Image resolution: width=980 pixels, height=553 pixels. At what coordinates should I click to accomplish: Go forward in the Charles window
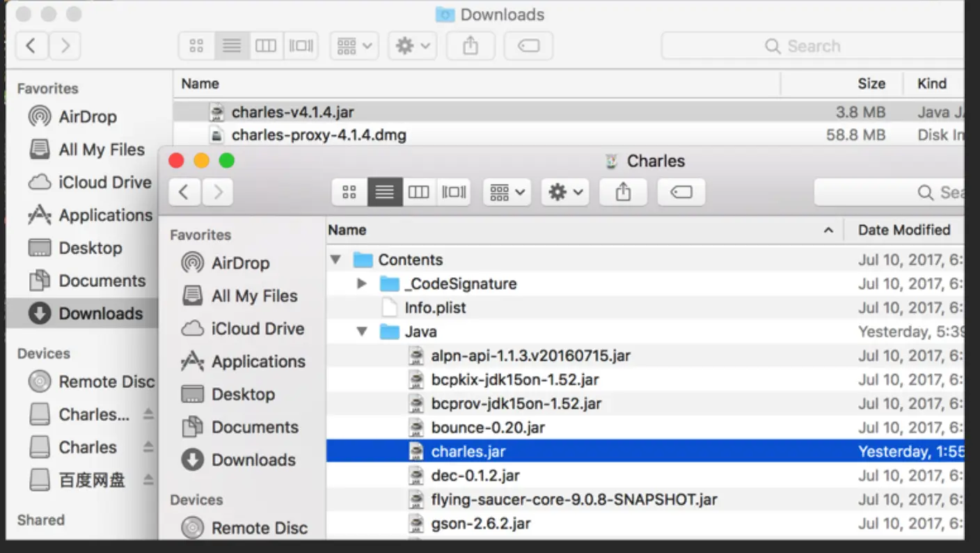tap(218, 192)
